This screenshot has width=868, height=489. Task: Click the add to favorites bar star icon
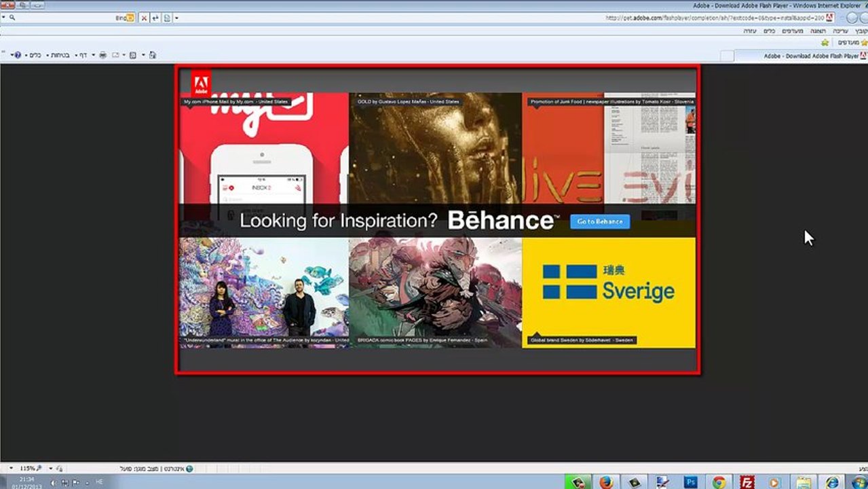[x=825, y=43]
